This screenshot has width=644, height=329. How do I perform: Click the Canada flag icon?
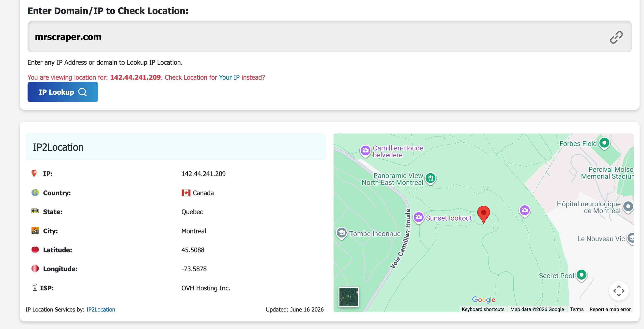186,193
